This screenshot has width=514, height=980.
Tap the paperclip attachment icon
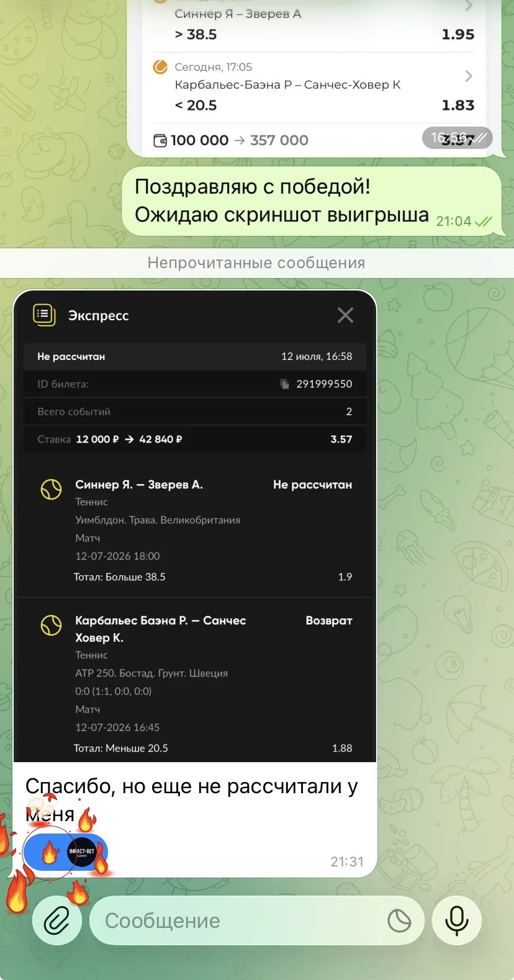[x=56, y=920]
